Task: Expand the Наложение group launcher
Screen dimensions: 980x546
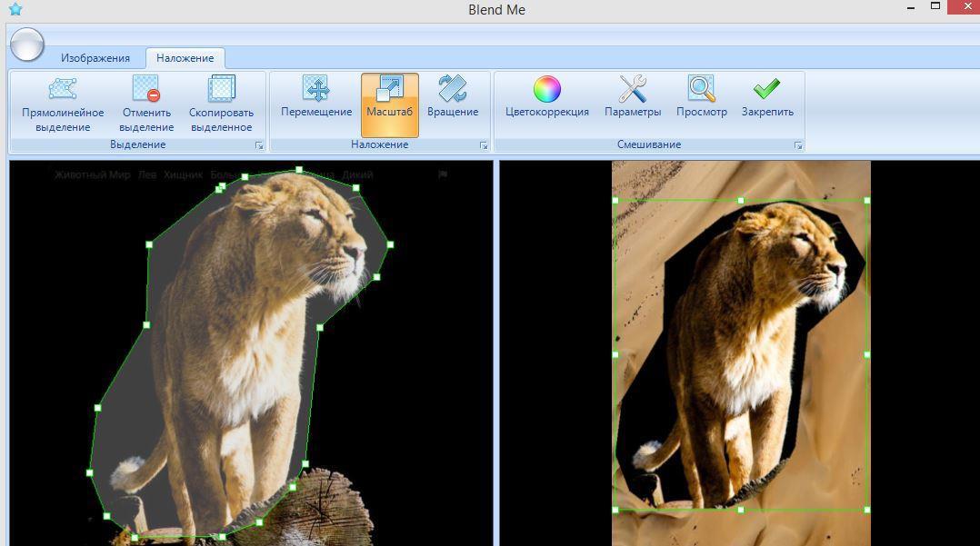Action: coord(484,145)
